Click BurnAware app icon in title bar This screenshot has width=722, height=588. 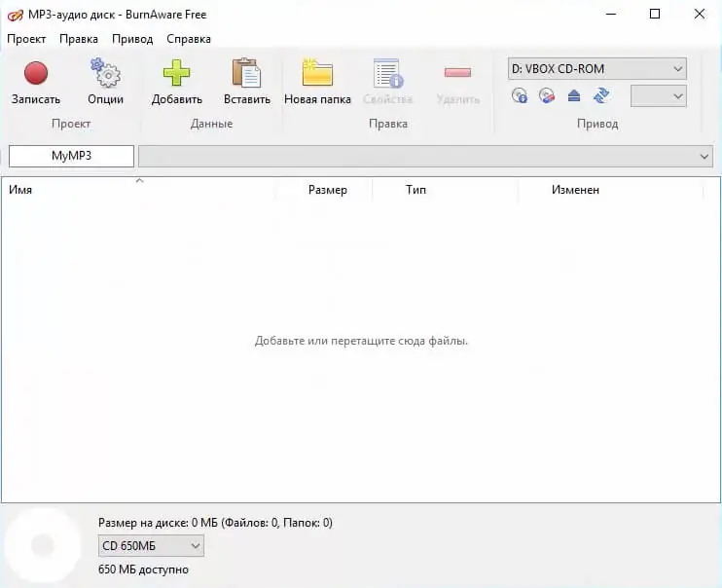pyautogui.click(x=16, y=15)
